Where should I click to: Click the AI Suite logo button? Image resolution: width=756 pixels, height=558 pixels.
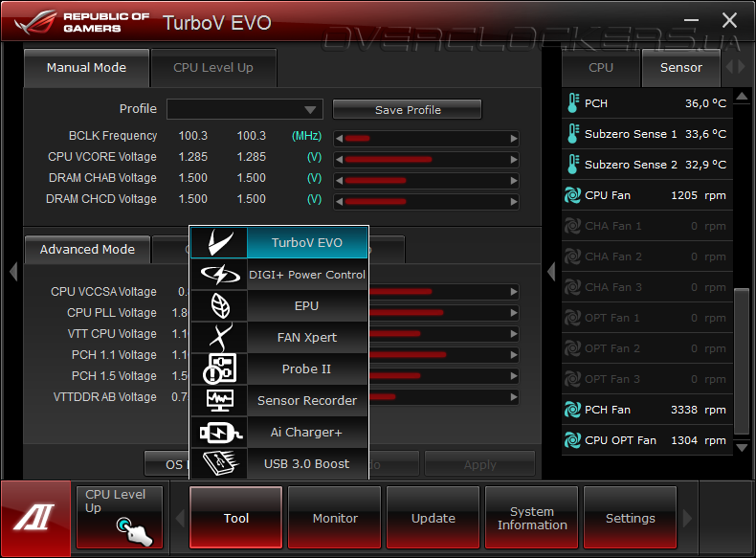pyautogui.click(x=35, y=519)
